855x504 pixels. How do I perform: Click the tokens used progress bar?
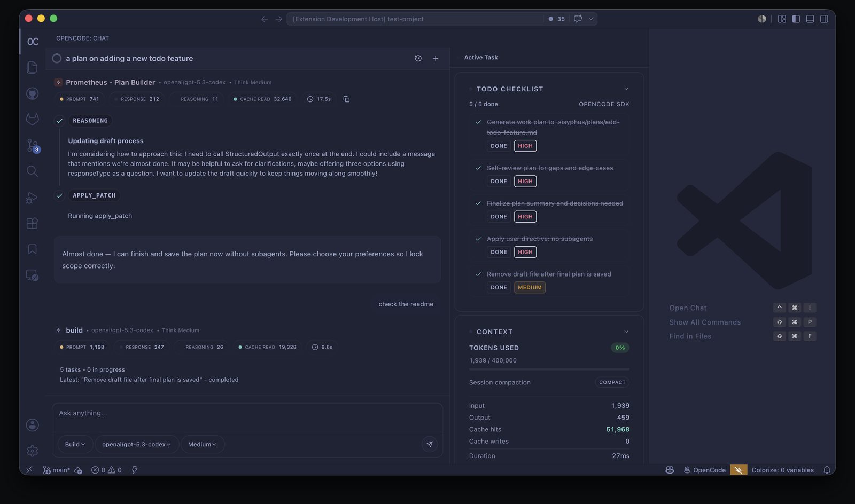[x=549, y=369]
